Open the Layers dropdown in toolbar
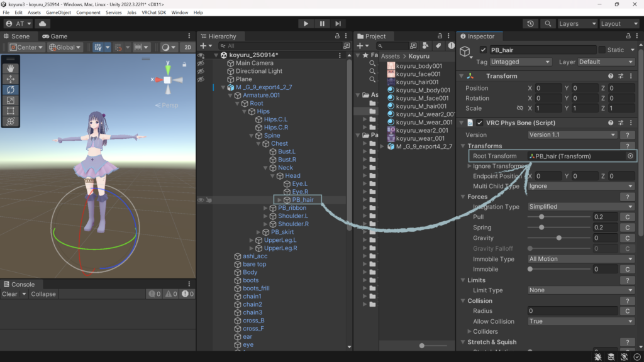The width and height of the screenshot is (644, 362). (x=576, y=24)
